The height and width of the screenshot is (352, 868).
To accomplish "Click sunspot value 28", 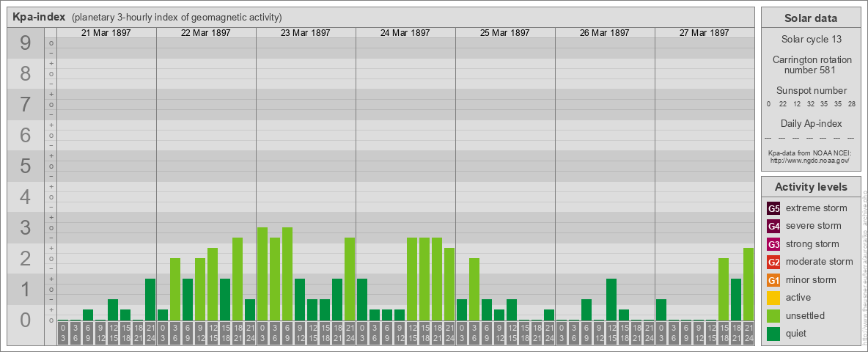I will pos(851,104).
